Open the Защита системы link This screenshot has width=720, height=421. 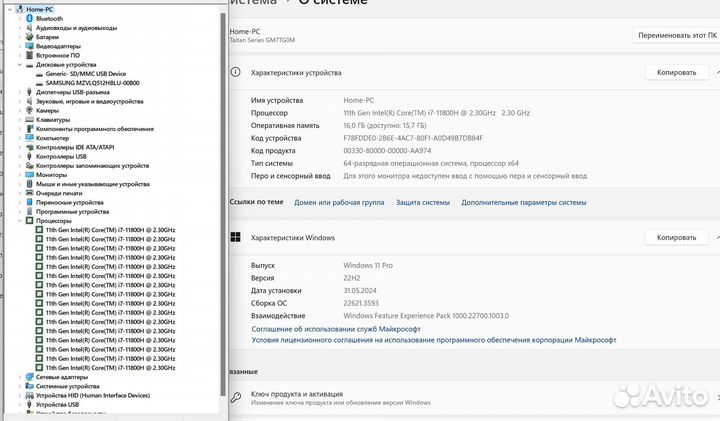(x=422, y=202)
